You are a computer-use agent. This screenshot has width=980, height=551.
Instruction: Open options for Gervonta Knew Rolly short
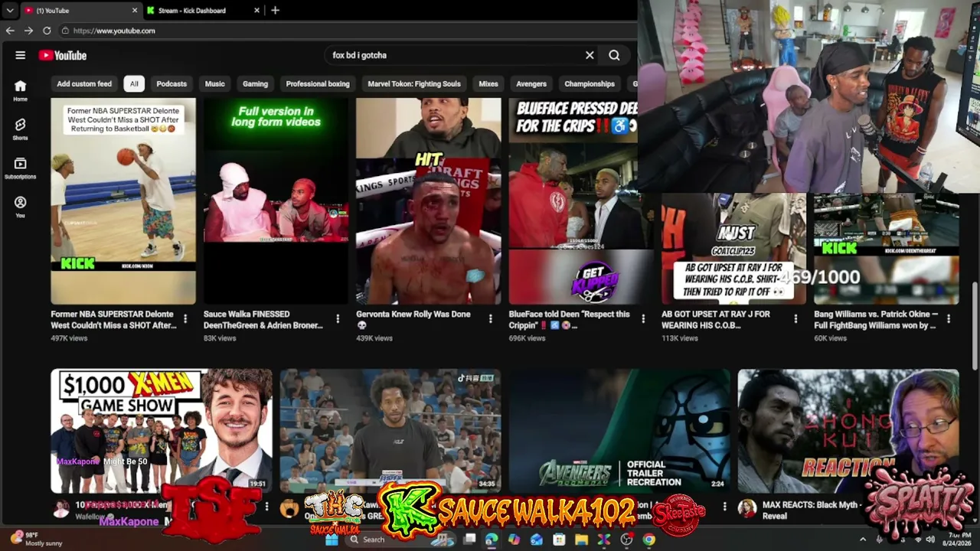(x=491, y=319)
